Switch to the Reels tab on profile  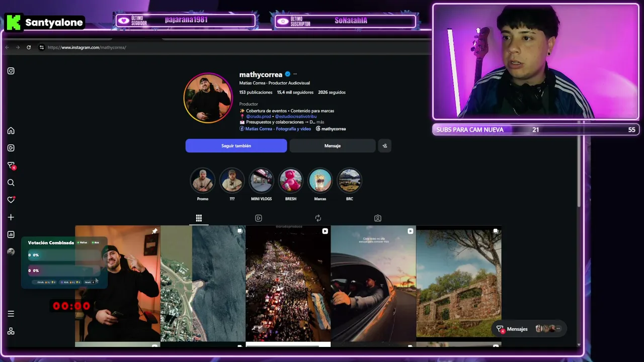[259, 218]
